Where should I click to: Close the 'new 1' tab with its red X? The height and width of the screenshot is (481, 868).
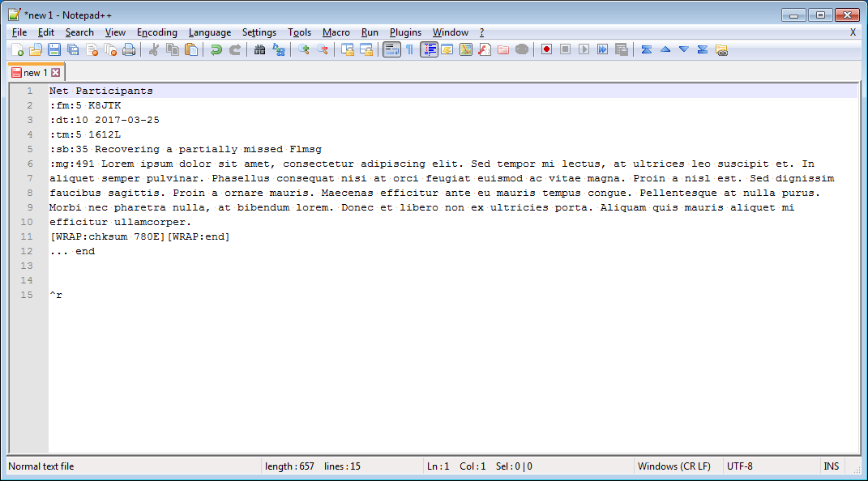coord(55,72)
